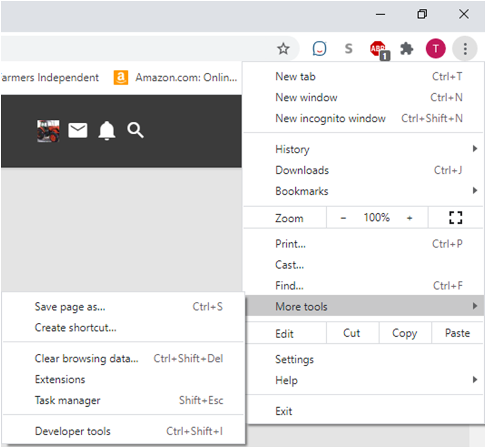Click the tractor profile thumbnail
Image resolution: width=486 pixels, height=448 pixels.
click(x=48, y=131)
